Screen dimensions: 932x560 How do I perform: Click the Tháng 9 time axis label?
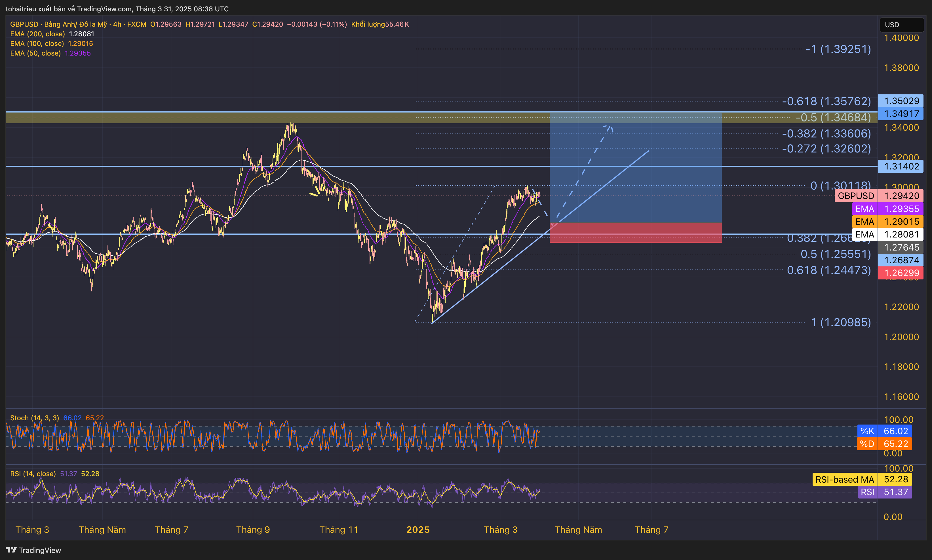[253, 530]
